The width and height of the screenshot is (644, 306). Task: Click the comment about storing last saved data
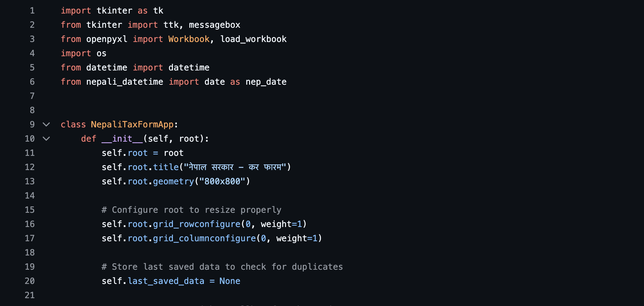(222, 267)
